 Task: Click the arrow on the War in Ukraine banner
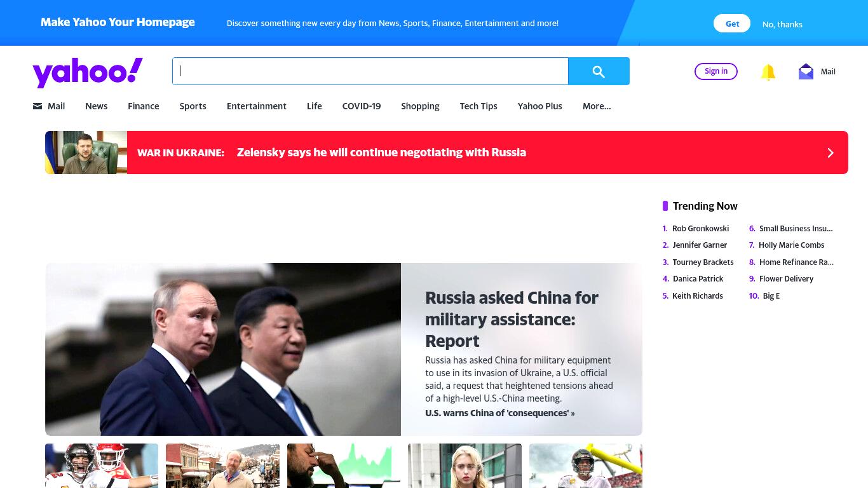tap(830, 152)
